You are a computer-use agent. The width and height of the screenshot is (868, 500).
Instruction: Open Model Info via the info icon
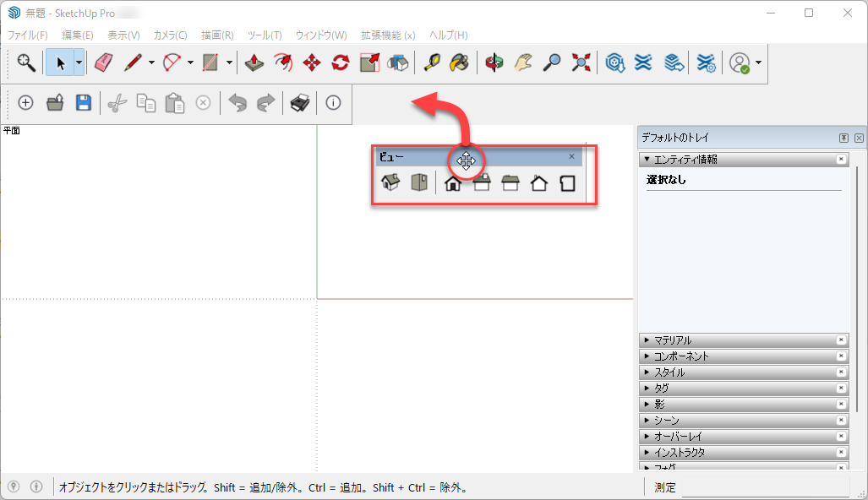point(333,103)
